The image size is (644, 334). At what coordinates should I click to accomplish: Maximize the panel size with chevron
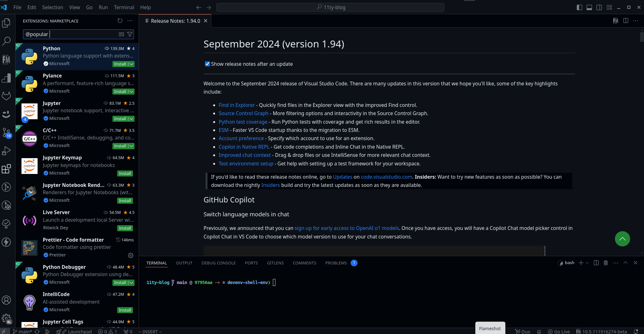(625, 263)
